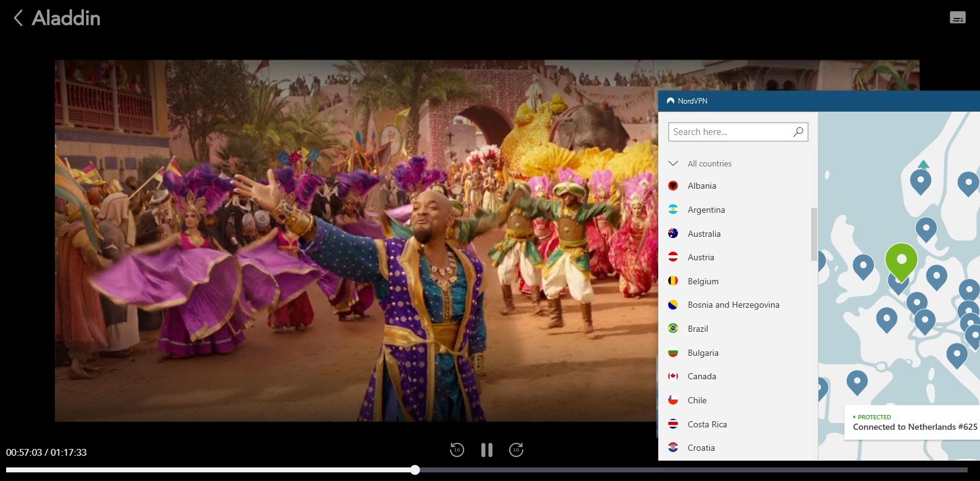Click the Albania flag icon

(x=674, y=186)
